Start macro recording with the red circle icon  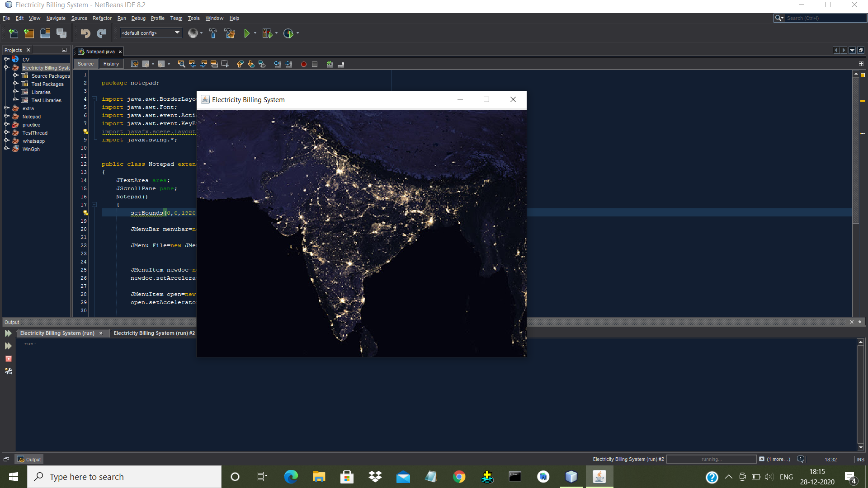point(303,65)
